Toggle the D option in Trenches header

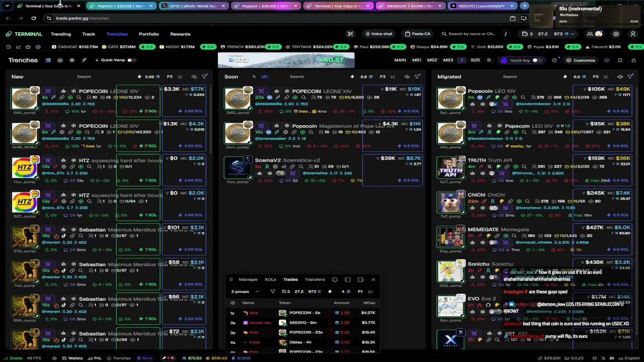point(489,60)
